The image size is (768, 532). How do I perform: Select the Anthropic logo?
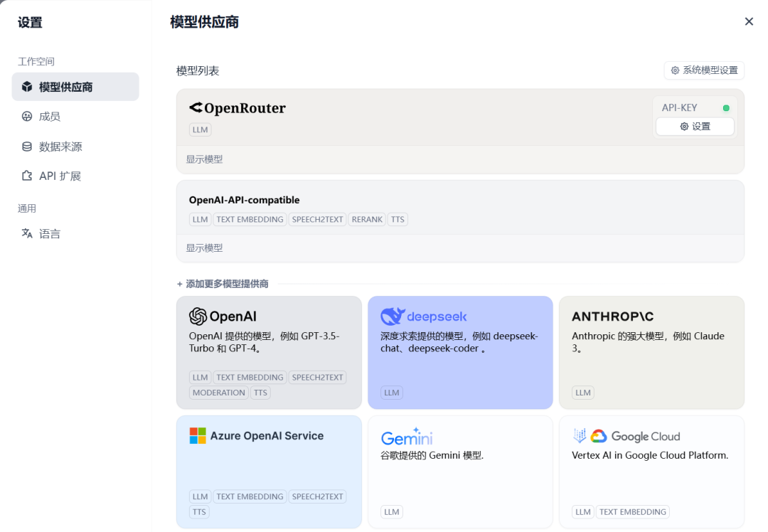coord(613,316)
